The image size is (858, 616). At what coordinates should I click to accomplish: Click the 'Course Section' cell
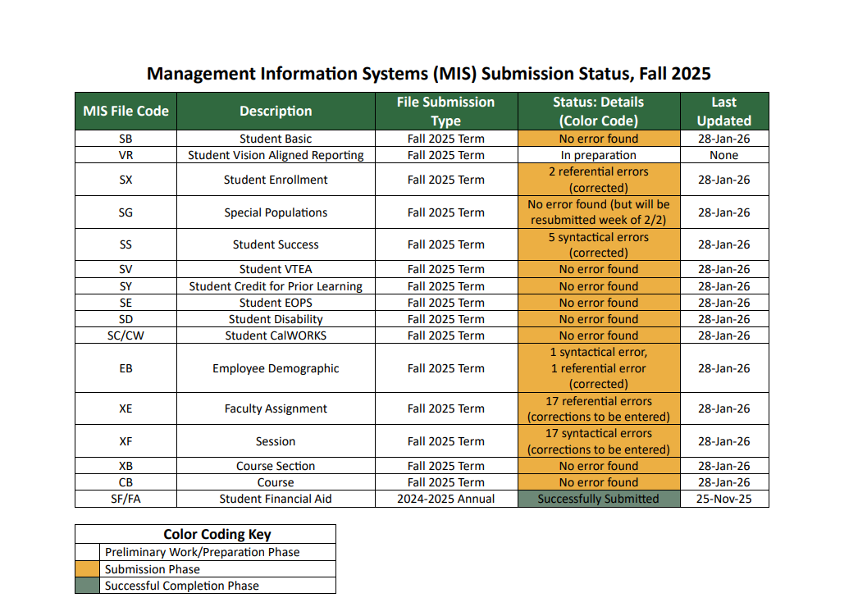[x=276, y=466]
